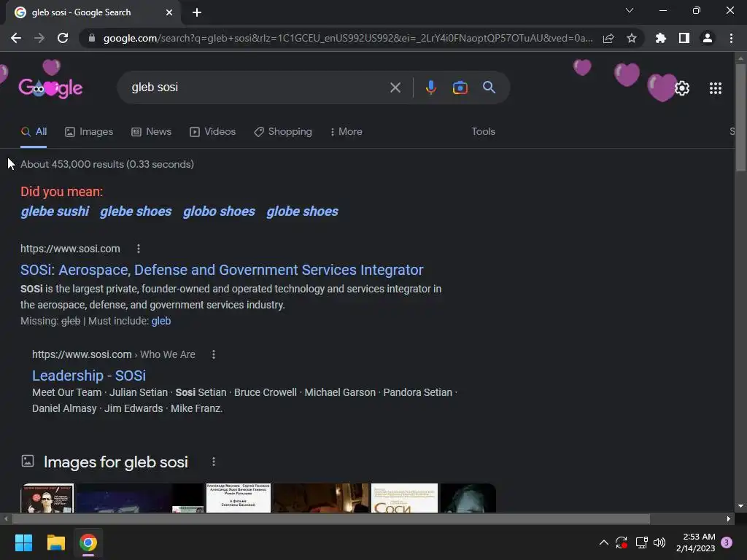The image size is (747, 560).
Task: Open the Chrome profile icon
Action: click(x=708, y=38)
